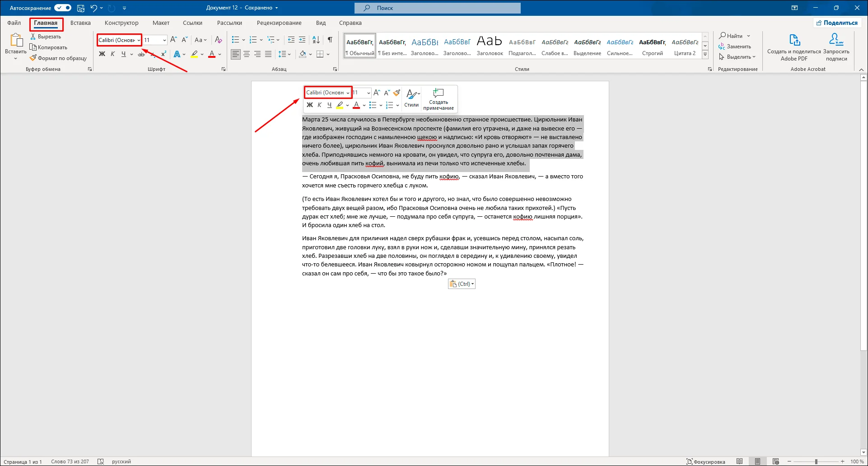Open ribbon font color dropdown arrow
868x466 pixels.
click(220, 54)
